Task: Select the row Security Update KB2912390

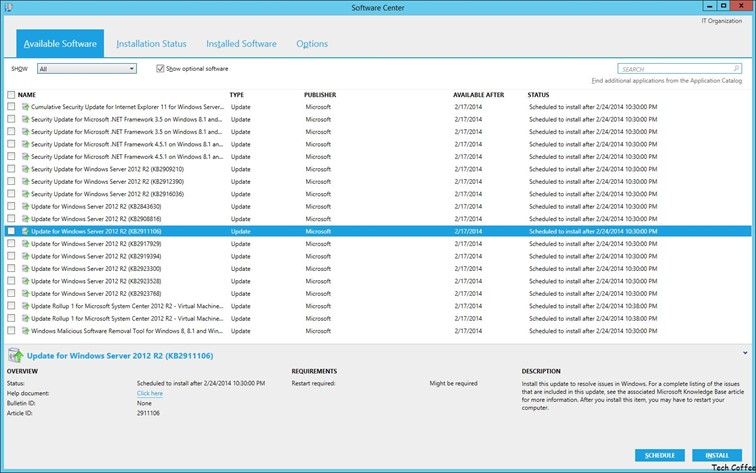Action: pyautogui.click(x=378, y=181)
